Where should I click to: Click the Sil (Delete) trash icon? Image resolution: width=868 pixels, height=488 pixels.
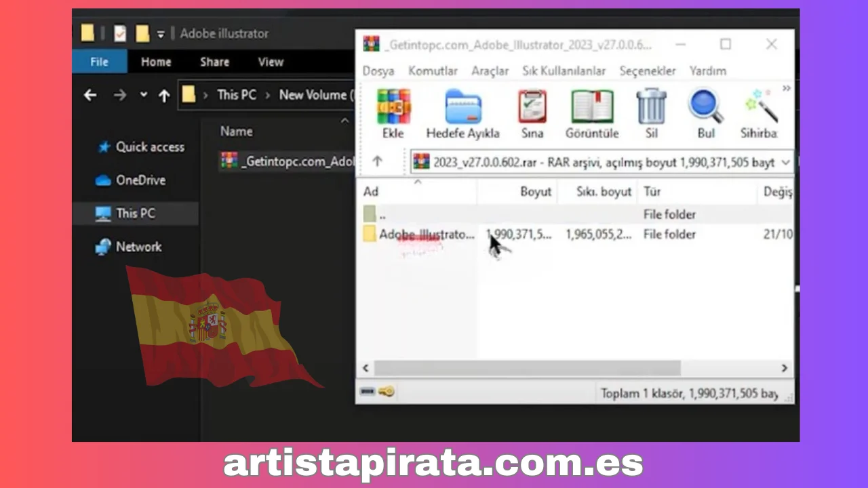(x=652, y=114)
